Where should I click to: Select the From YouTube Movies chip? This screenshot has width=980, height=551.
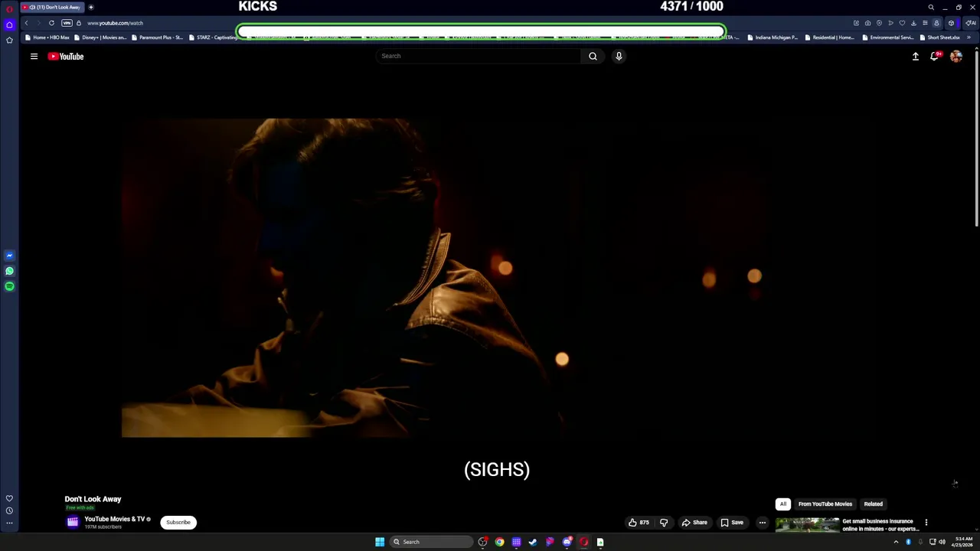(825, 504)
